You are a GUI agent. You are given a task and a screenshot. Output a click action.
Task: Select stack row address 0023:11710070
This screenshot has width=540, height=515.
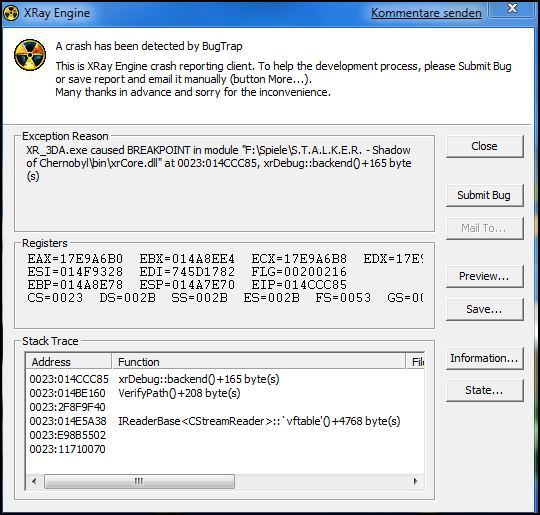pos(226,450)
